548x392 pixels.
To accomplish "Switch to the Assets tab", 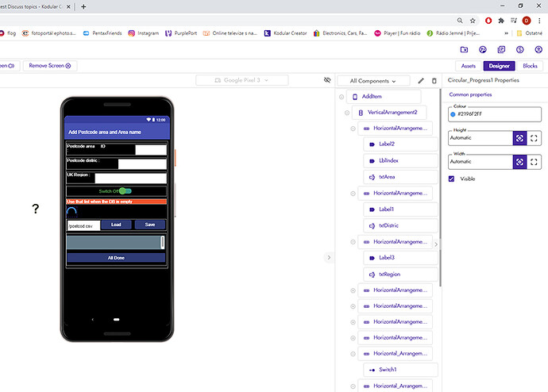I will click(469, 66).
